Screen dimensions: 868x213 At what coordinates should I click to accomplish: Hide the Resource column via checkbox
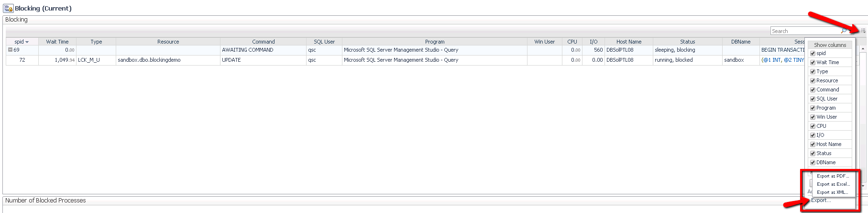(x=813, y=80)
